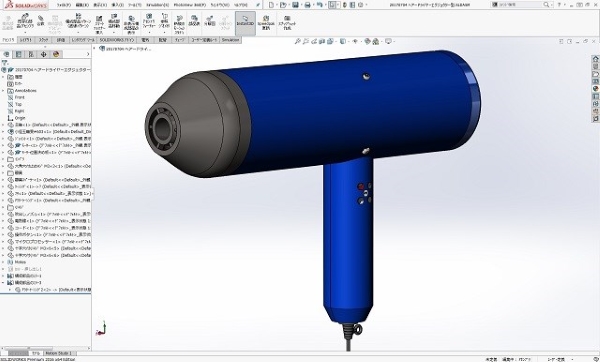
Task: Select the Motion Study 1 bottom tab
Action: 59,353
